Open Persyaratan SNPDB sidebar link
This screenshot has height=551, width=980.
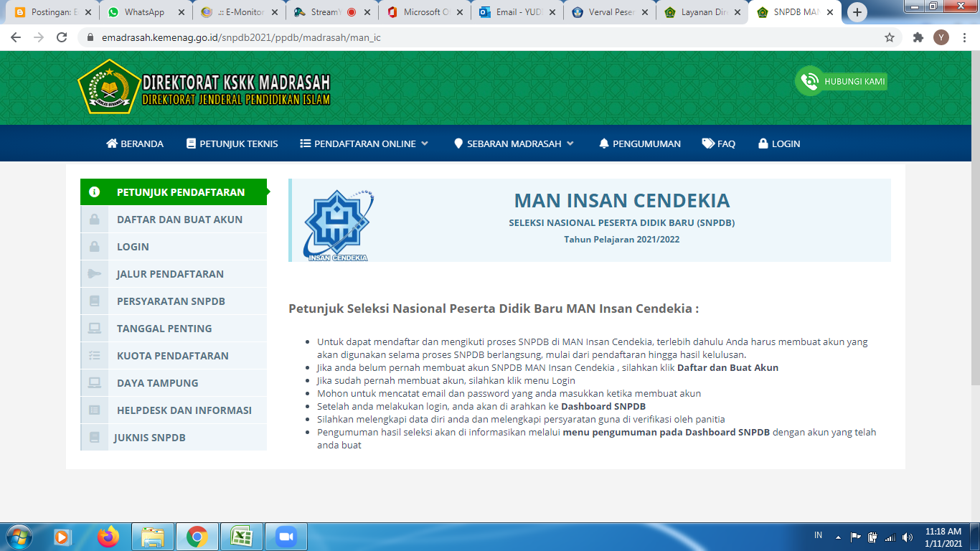[174, 301]
